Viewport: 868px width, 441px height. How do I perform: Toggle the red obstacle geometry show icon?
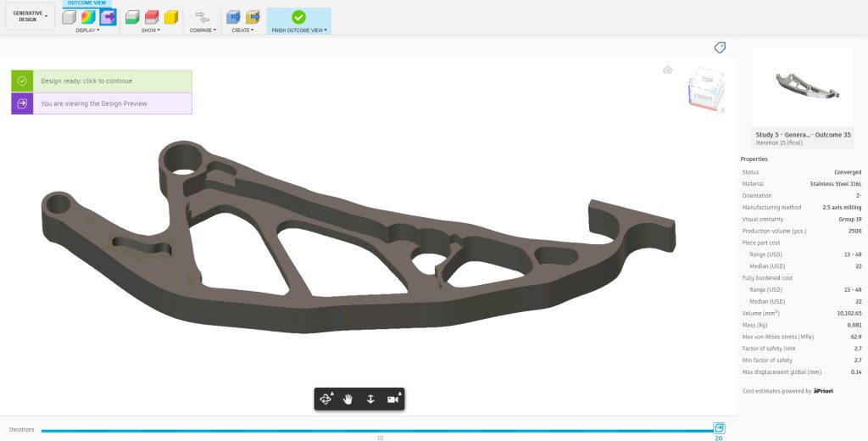point(152,17)
